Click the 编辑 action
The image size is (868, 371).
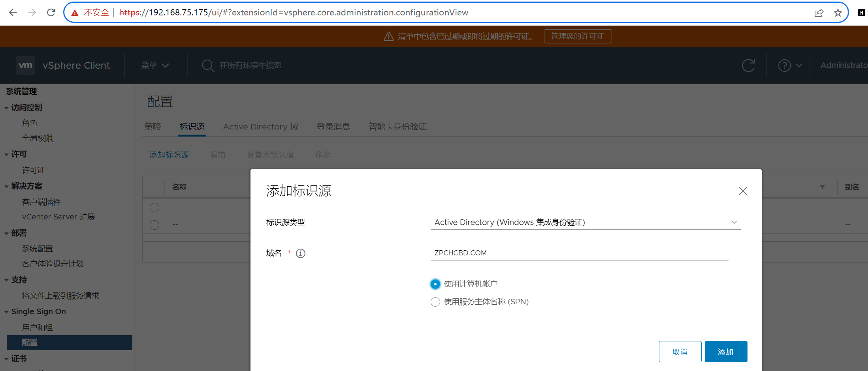[218, 155]
